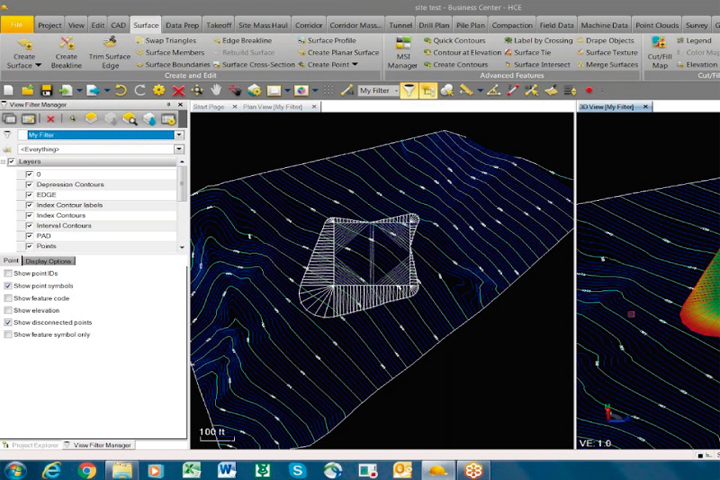Image resolution: width=720 pixels, height=480 pixels.
Task: Toggle layer 0 checkbox
Action: click(29, 174)
